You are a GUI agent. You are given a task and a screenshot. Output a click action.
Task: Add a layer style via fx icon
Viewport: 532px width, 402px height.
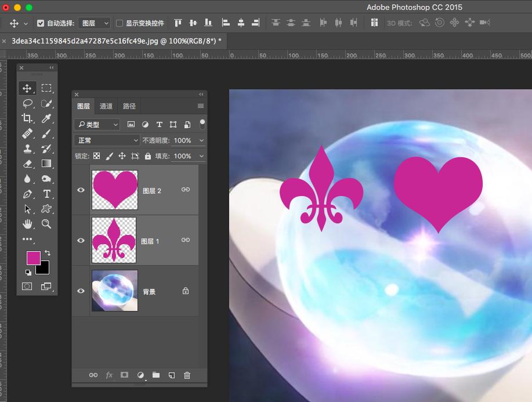109,375
